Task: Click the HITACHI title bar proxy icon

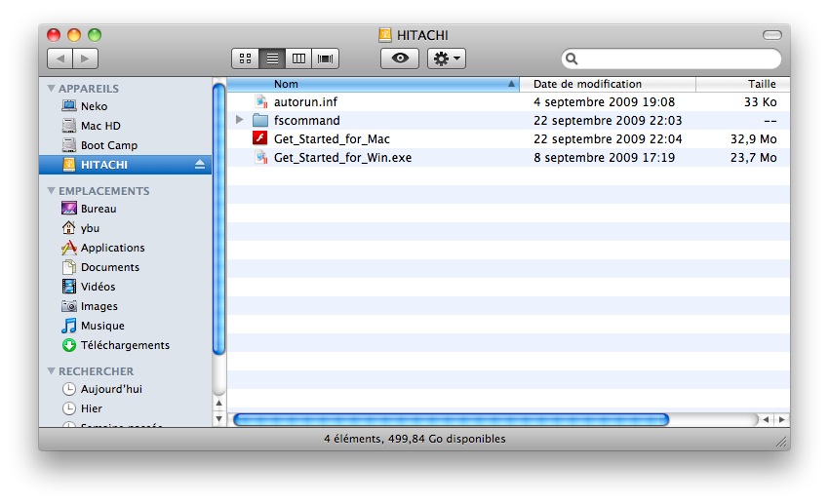Action: pos(385,35)
